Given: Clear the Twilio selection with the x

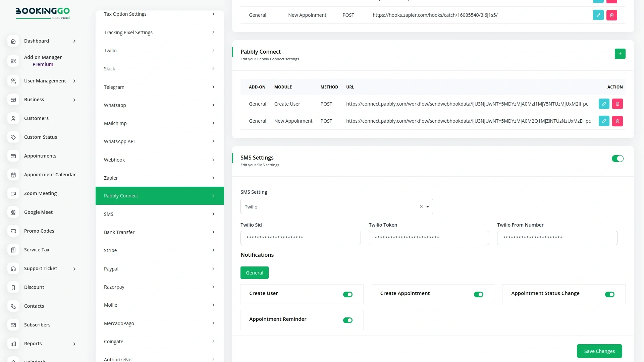Looking at the screenshot, I should [421, 206].
